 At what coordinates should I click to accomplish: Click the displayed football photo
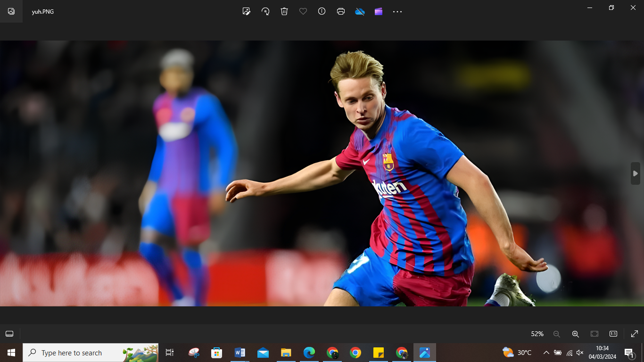(x=322, y=173)
